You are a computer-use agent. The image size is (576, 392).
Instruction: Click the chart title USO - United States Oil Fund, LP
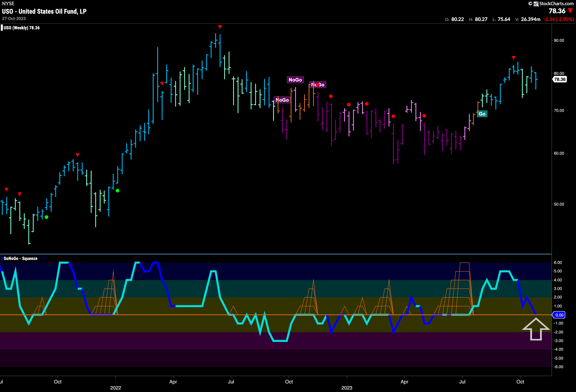pos(44,11)
